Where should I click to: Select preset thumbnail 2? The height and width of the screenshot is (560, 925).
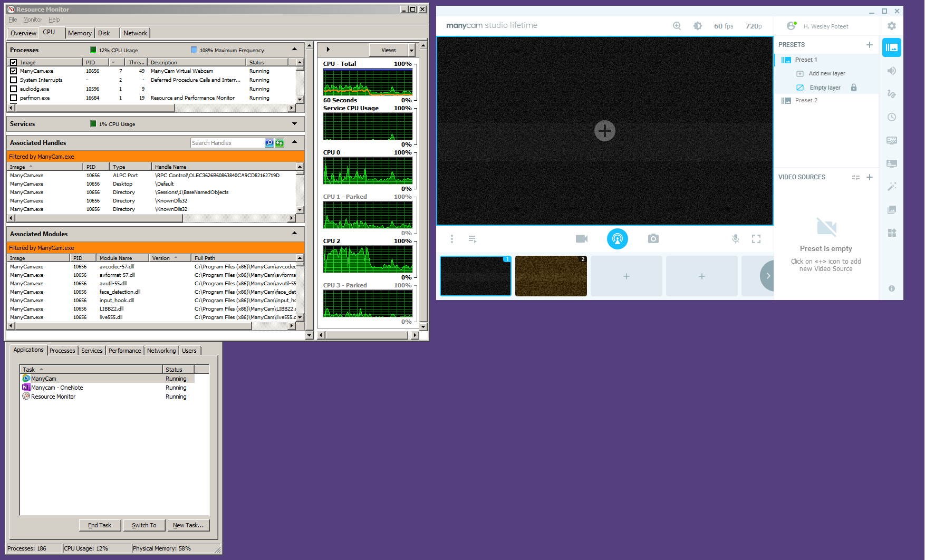[x=551, y=276]
